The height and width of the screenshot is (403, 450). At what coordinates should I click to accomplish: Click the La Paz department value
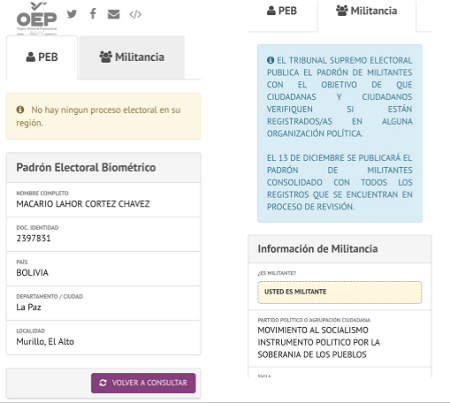click(29, 307)
